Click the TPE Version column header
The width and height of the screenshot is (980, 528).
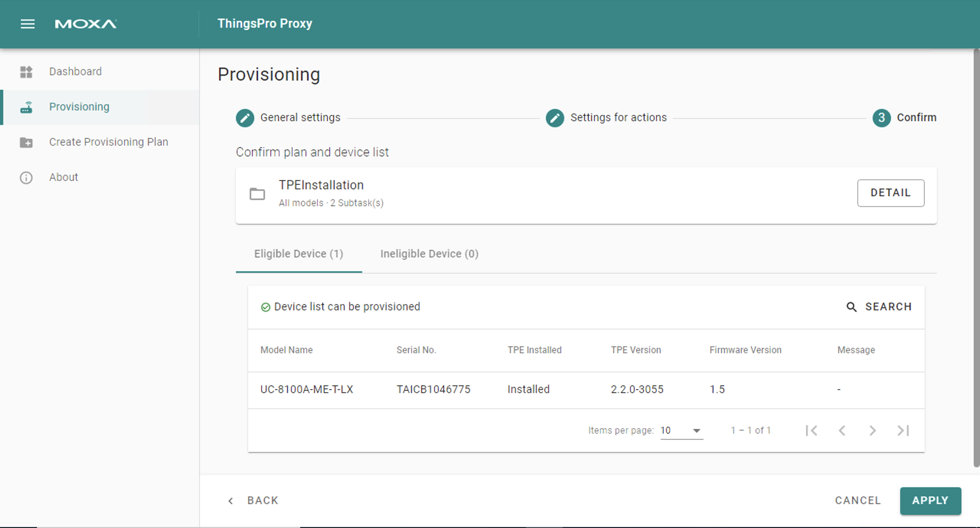point(636,350)
